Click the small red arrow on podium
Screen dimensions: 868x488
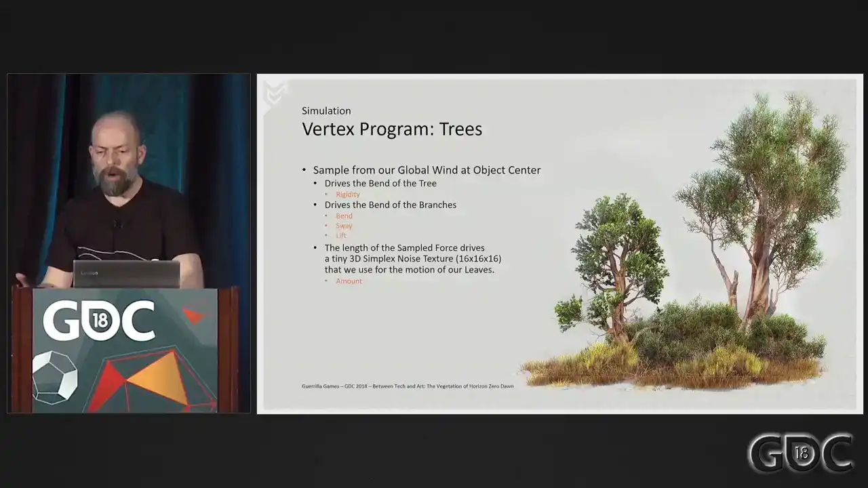193,315
